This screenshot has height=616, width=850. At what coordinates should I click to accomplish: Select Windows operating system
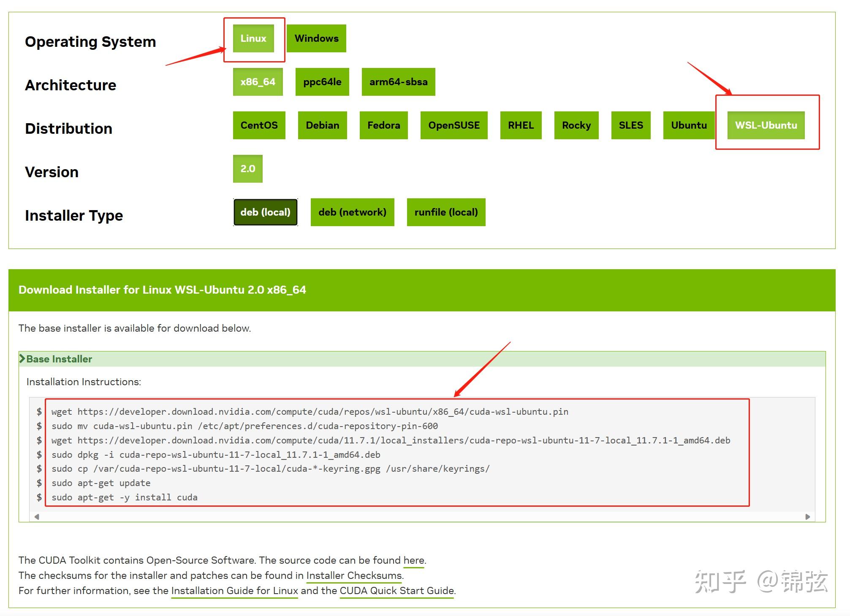316,38
